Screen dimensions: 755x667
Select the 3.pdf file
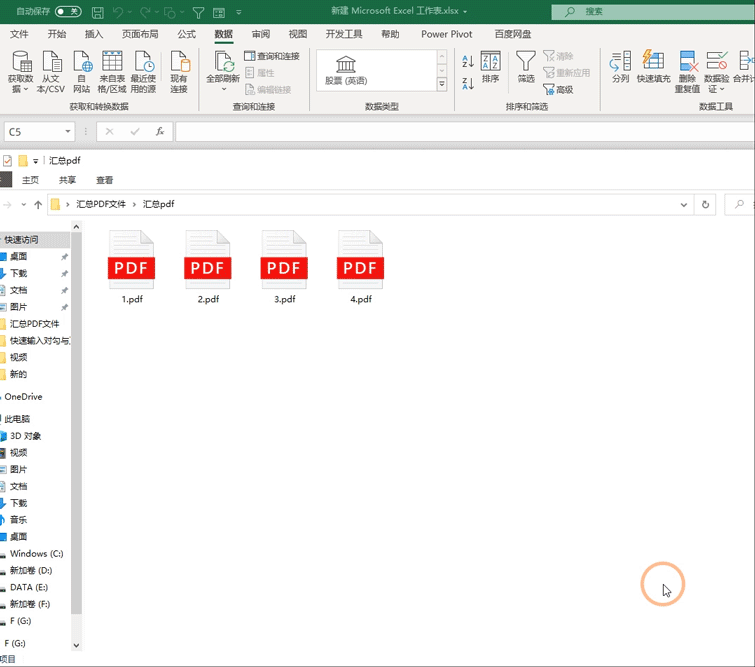click(x=284, y=267)
